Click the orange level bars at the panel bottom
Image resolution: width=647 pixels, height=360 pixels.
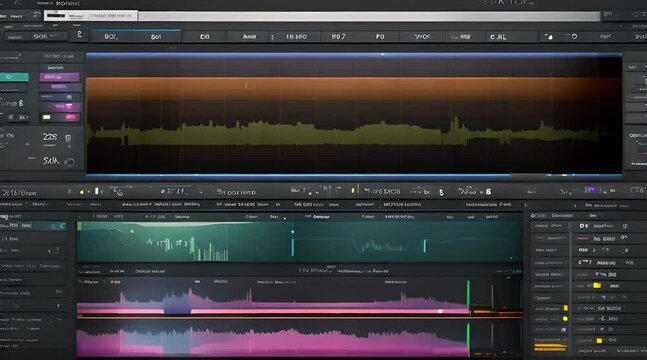click(x=550, y=347)
